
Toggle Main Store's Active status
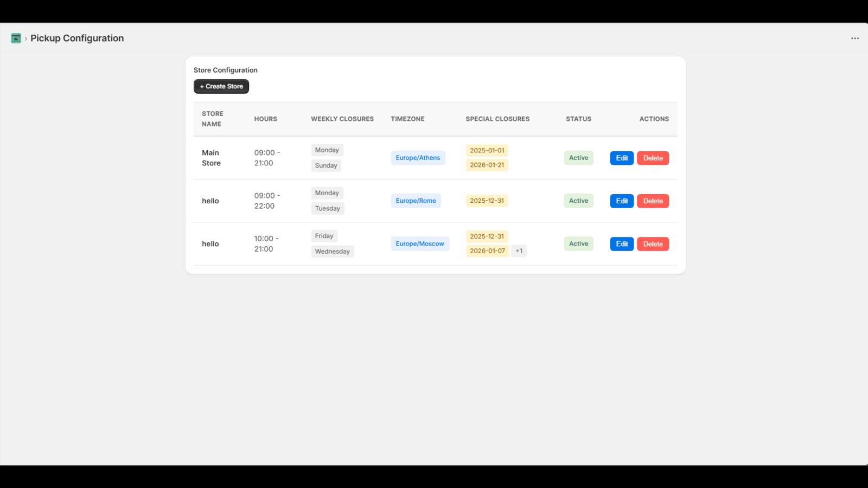578,157
